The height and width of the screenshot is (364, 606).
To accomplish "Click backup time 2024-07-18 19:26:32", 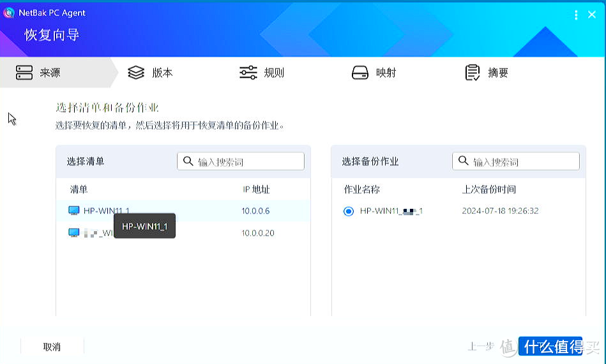I will (x=500, y=211).
